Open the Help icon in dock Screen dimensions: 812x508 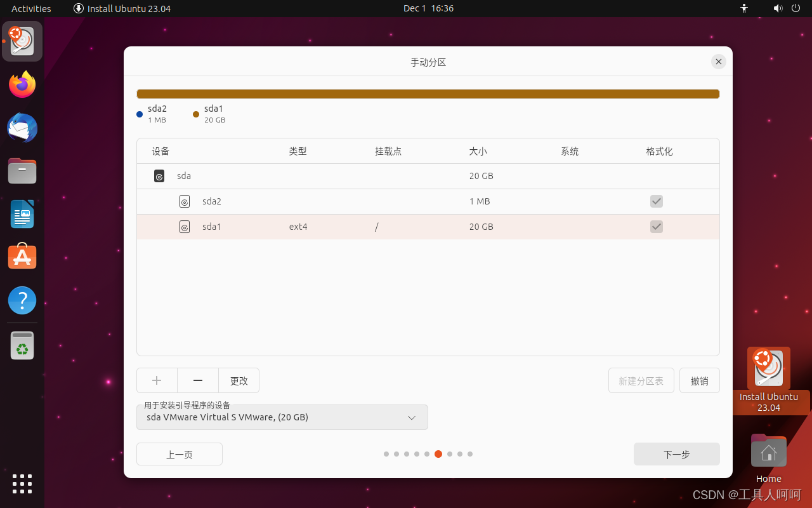point(22,300)
